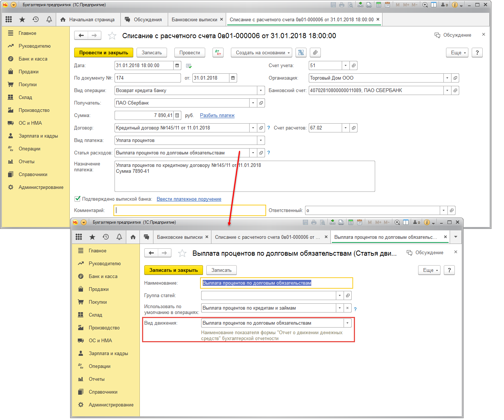Expand Вид операции dropdown
This screenshot has width=504, height=420.
tap(261, 90)
